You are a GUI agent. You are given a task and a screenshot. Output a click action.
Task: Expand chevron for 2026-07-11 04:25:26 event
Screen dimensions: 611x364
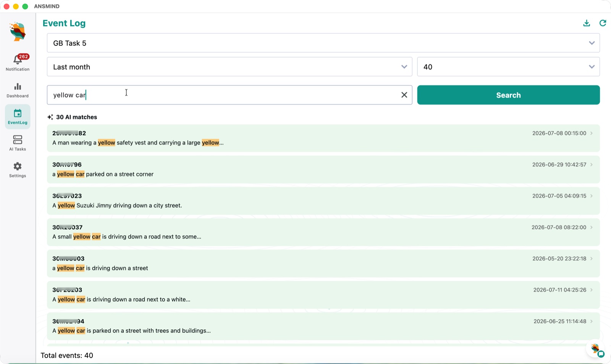[x=592, y=290]
